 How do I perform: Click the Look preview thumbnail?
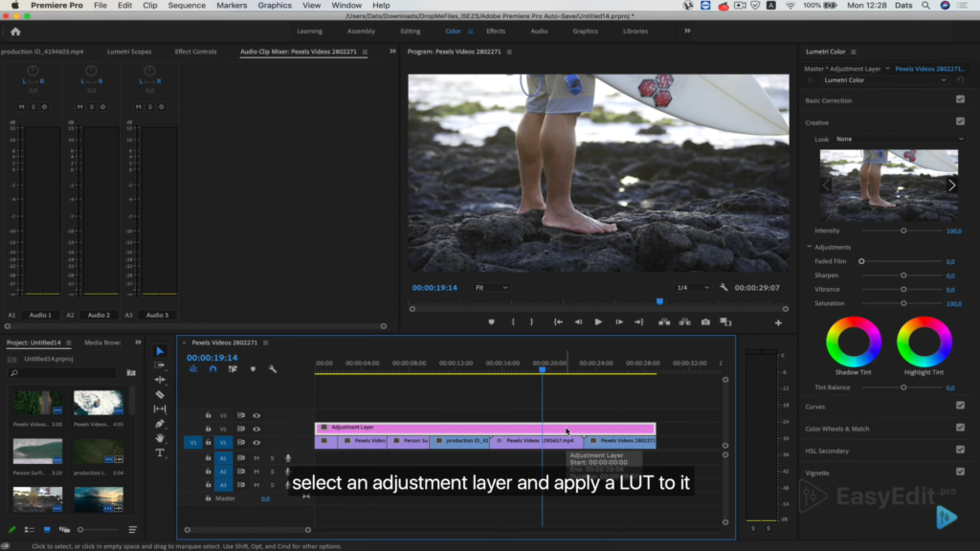889,186
